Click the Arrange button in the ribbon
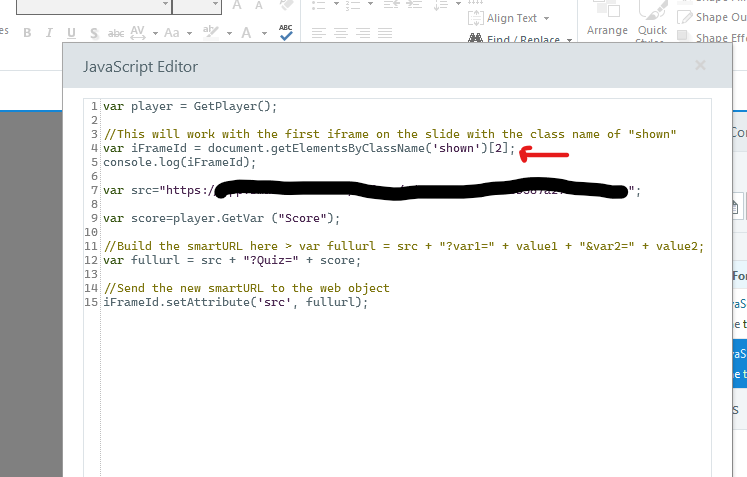This screenshot has height=477, width=747. coord(607,20)
